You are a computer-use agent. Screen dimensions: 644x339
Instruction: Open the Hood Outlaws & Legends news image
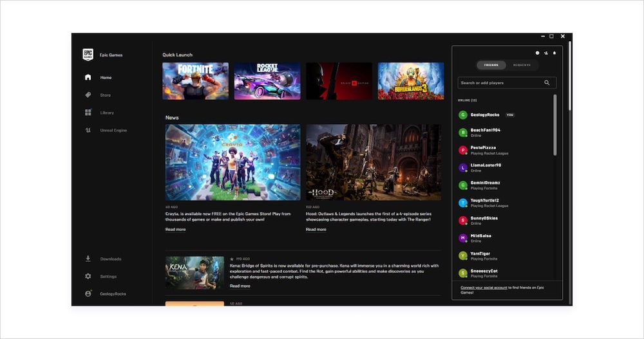(374, 163)
